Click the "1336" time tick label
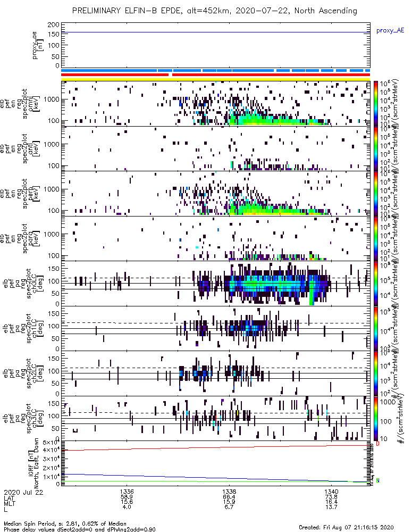The width and height of the screenshot is (412, 532). 127,492
